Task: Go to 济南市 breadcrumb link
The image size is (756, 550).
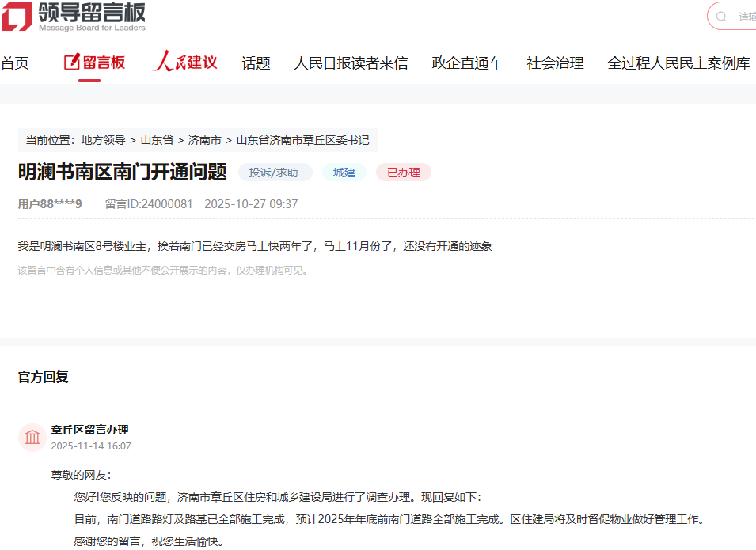Action: point(204,140)
